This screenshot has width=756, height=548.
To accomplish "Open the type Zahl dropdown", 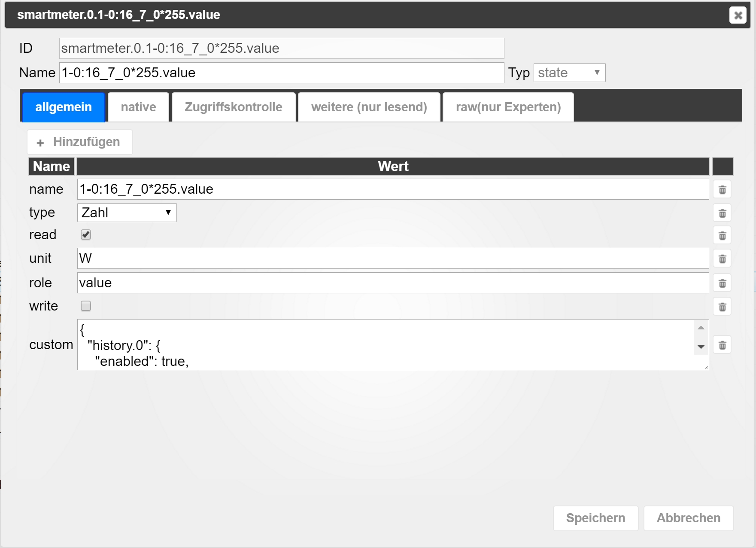I will click(127, 213).
